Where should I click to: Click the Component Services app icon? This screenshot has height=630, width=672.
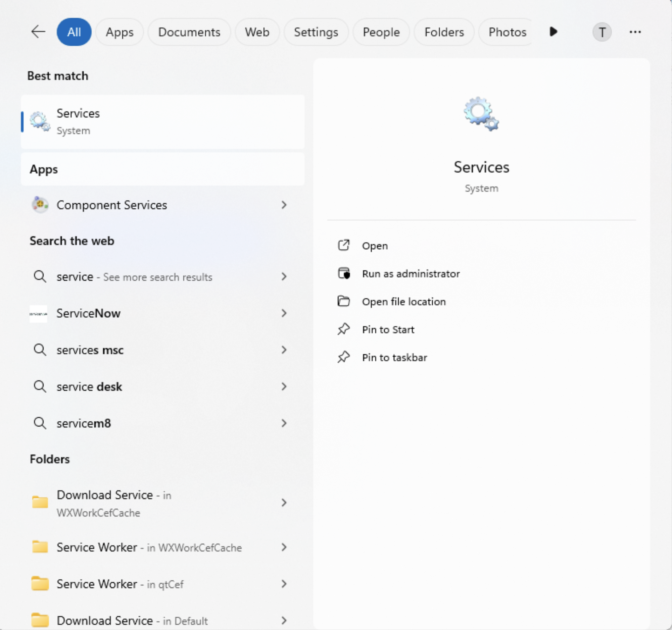coord(40,205)
